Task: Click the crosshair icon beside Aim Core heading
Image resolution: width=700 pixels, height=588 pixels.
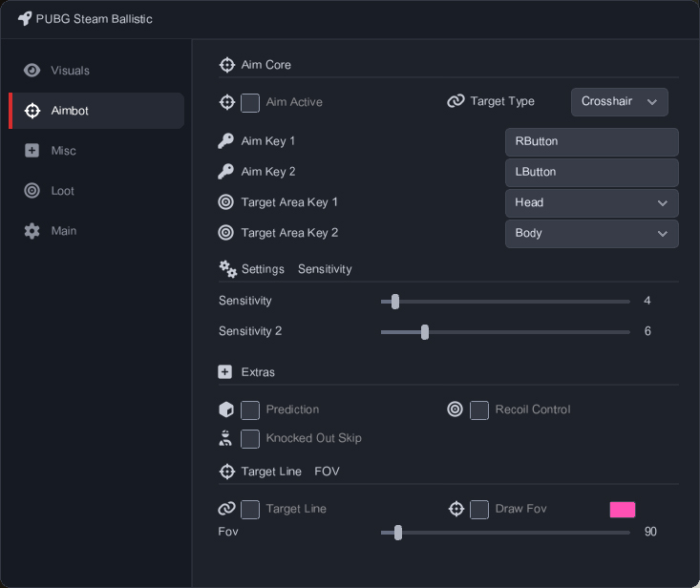Action: (227, 65)
